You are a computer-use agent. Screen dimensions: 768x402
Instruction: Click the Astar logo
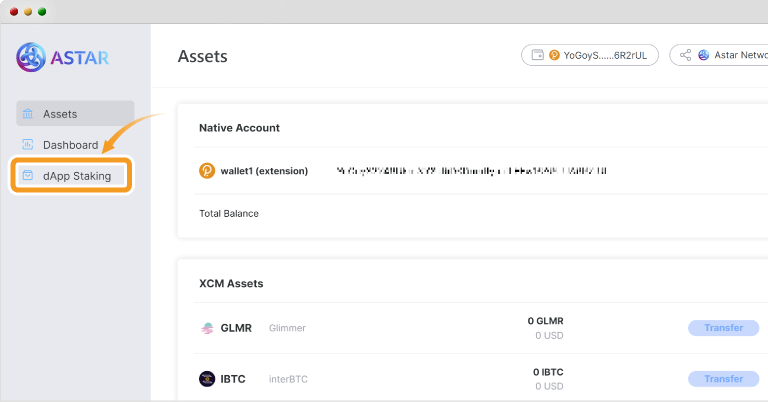[63, 57]
